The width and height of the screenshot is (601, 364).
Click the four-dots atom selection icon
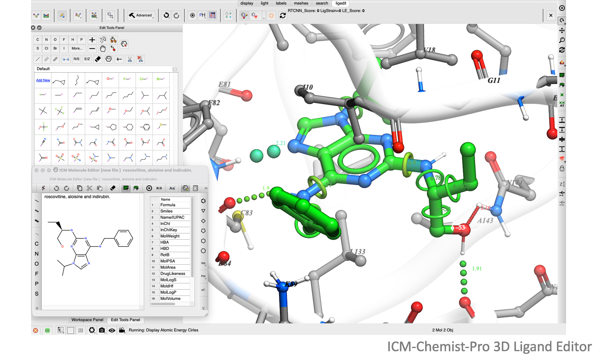(228, 15)
